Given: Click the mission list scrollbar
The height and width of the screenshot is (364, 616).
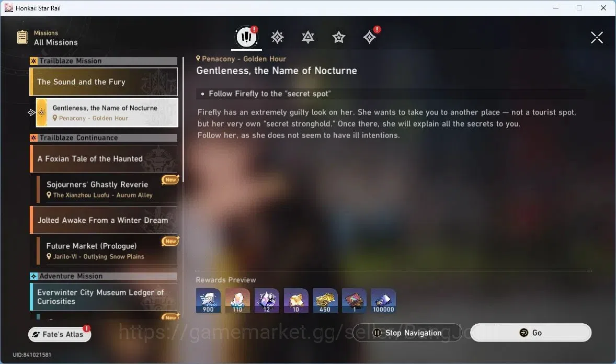Looking at the screenshot, I should point(183,120).
